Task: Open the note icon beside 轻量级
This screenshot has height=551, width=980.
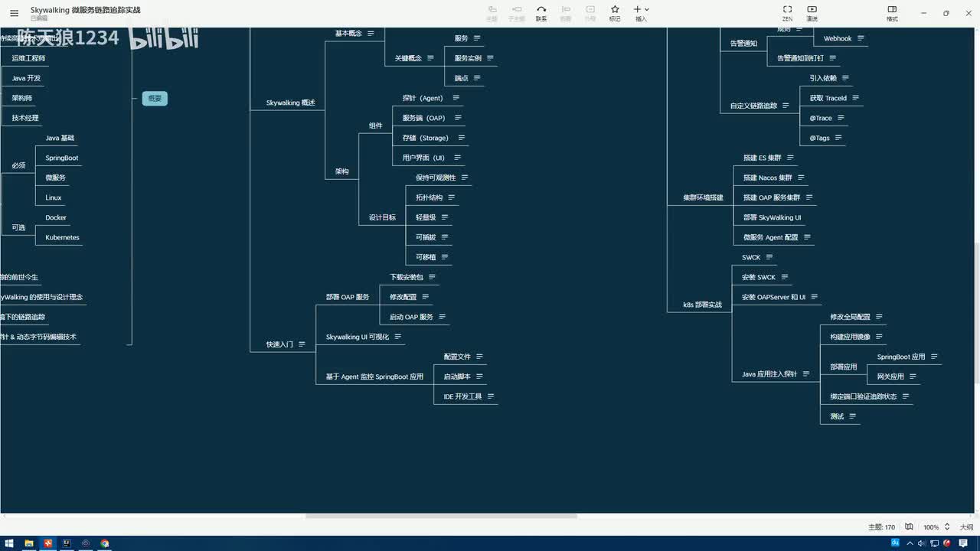Action: [x=445, y=217]
